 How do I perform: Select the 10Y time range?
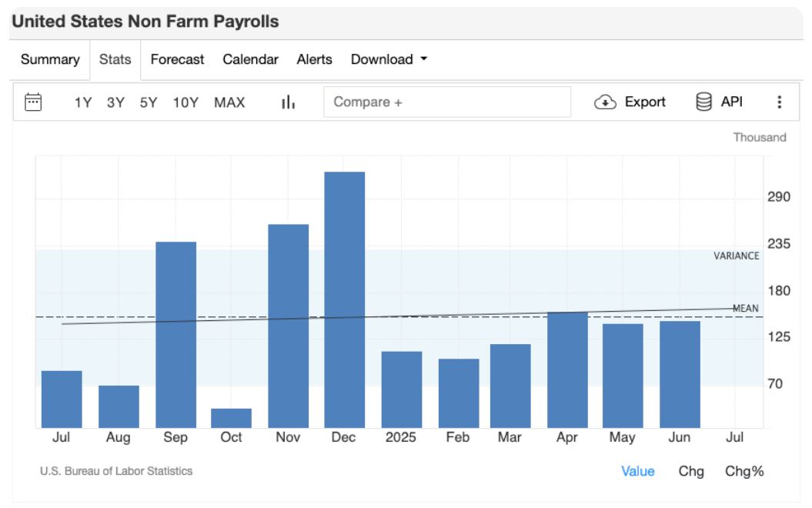tap(185, 102)
